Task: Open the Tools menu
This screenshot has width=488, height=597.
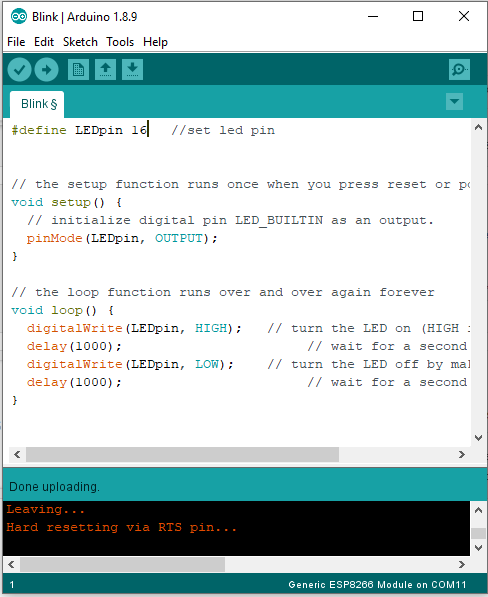Action: click(120, 42)
